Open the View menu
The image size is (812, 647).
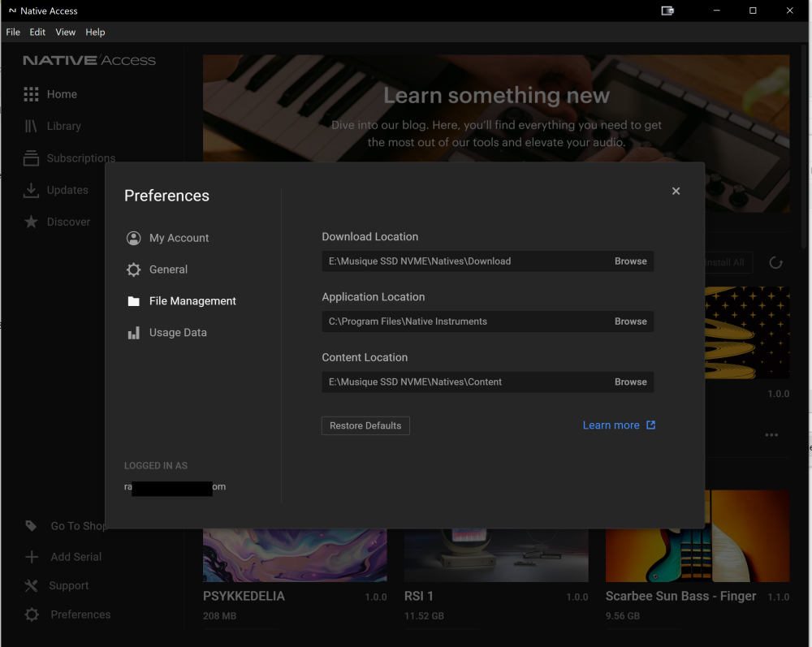pos(65,32)
